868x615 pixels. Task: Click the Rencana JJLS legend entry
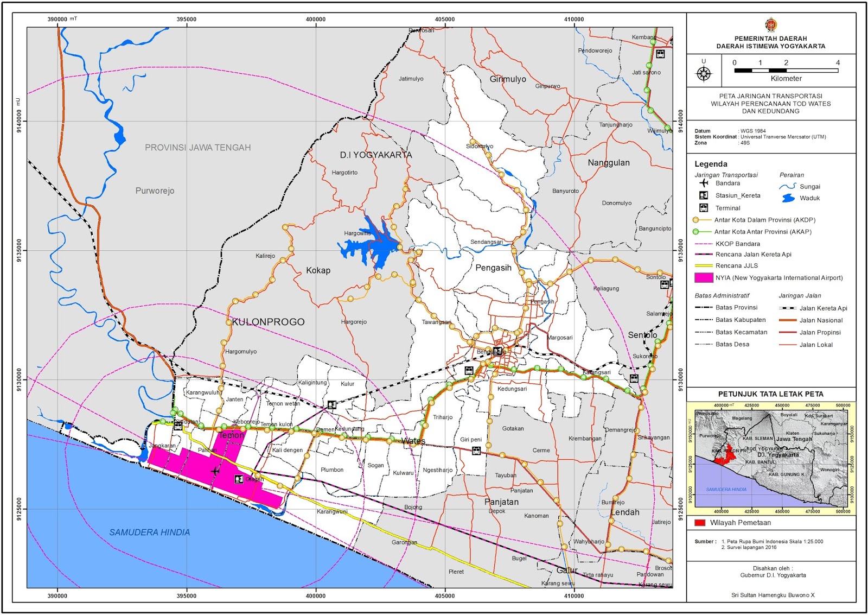[736, 265]
